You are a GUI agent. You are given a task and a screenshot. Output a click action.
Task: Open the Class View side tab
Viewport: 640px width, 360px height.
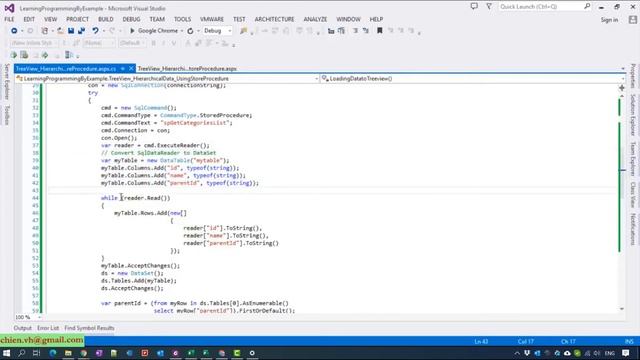click(633, 195)
